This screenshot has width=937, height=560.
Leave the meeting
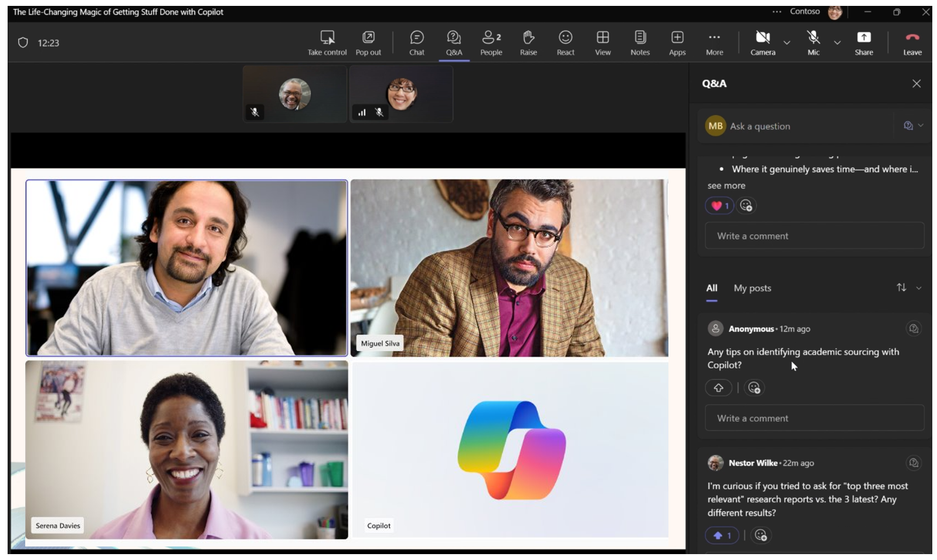coord(912,43)
